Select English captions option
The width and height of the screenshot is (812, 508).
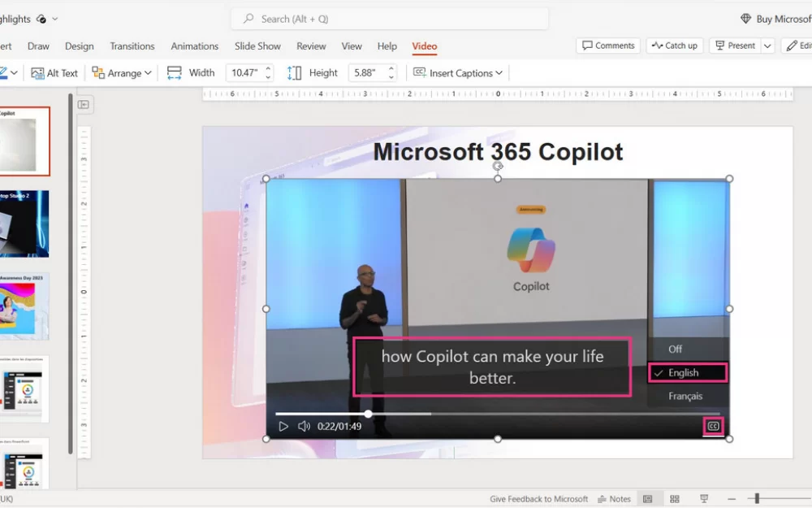pyautogui.click(x=687, y=373)
